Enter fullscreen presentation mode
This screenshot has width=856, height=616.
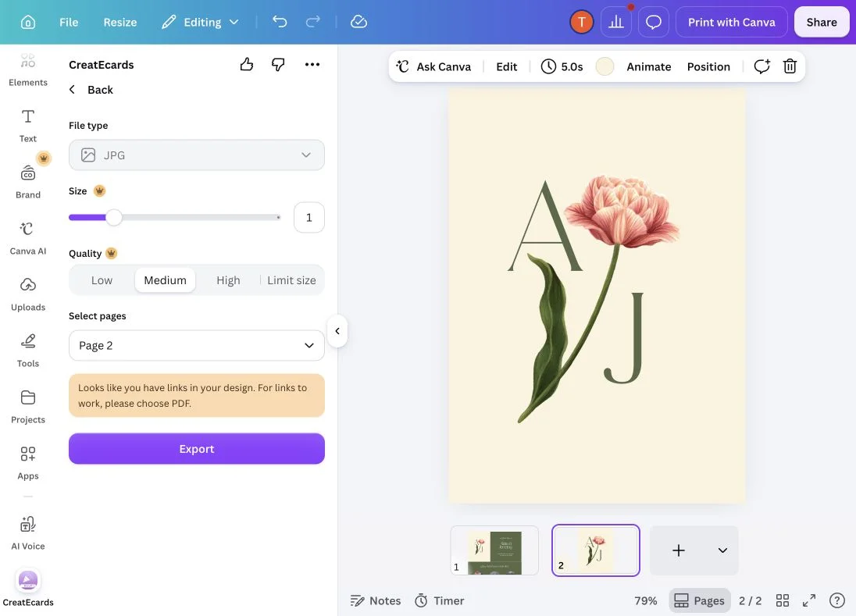tap(809, 600)
